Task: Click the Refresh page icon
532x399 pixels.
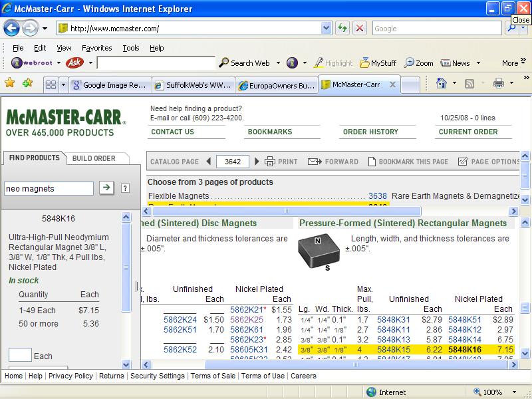Action: pyautogui.click(x=342, y=29)
